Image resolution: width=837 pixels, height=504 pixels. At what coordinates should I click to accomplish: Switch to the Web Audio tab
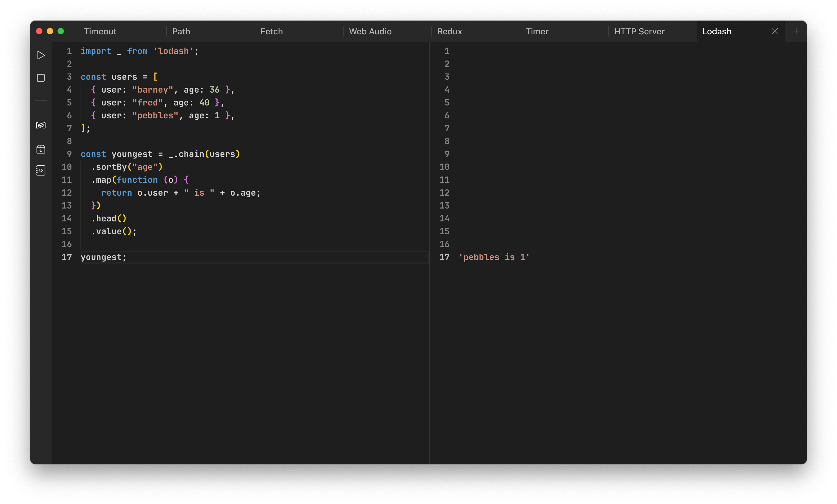(x=370, y=32)
